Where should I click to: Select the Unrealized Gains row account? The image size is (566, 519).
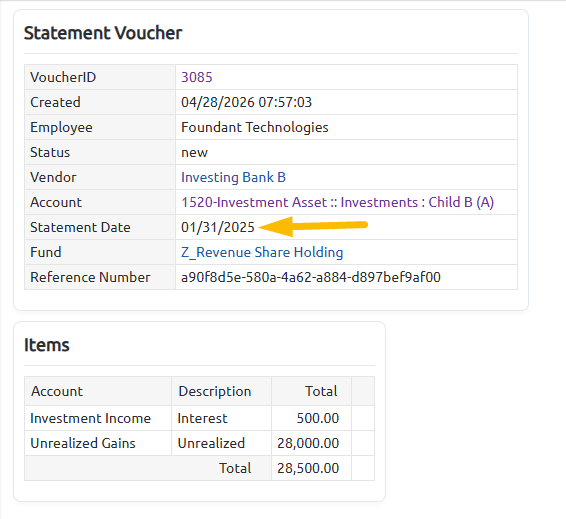coord(83,443)
